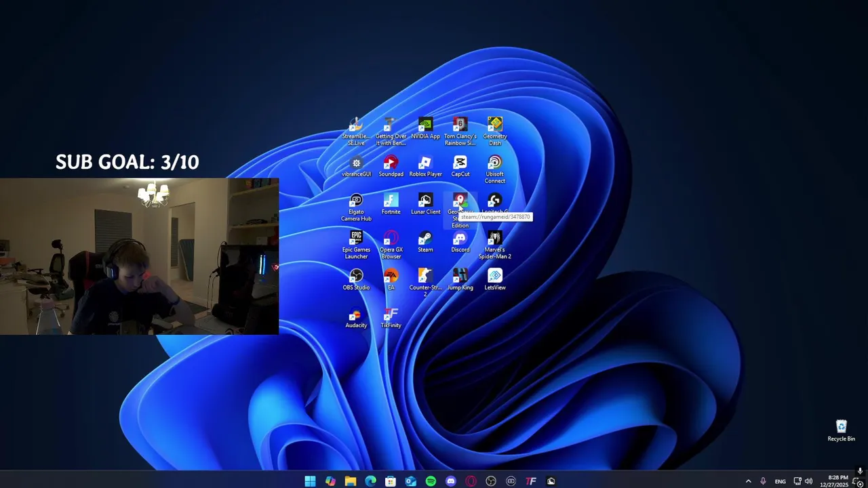Select the Ubisoft Connect icon
Viewport: 868px width, 488px height.
pos(494,169)
